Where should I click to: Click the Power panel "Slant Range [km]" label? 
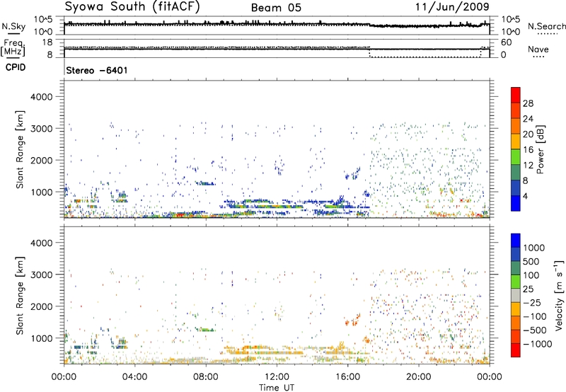20,149
